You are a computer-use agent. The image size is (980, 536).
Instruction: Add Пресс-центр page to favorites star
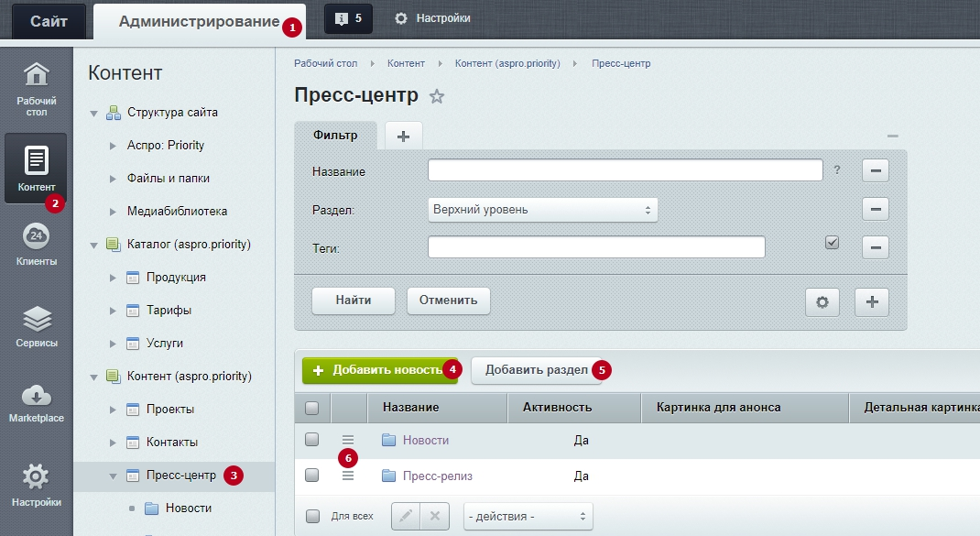tap(437, 96)
